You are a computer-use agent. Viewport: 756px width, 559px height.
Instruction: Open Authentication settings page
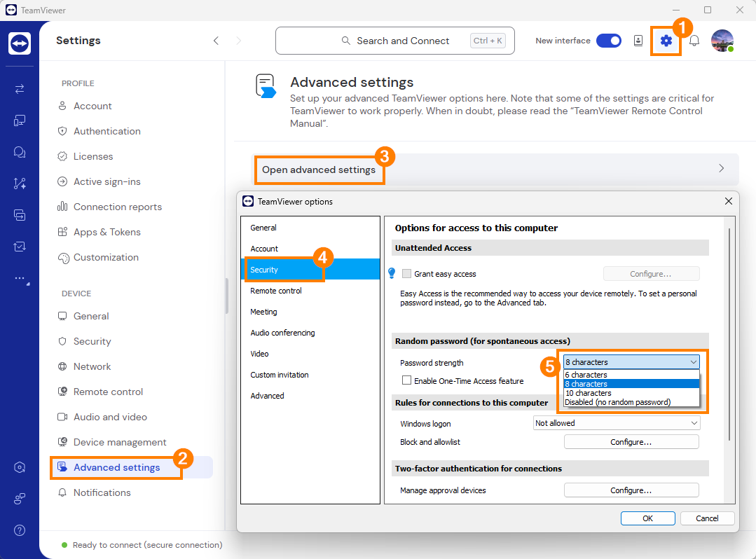pyautogui.click(x=99, y=131)
